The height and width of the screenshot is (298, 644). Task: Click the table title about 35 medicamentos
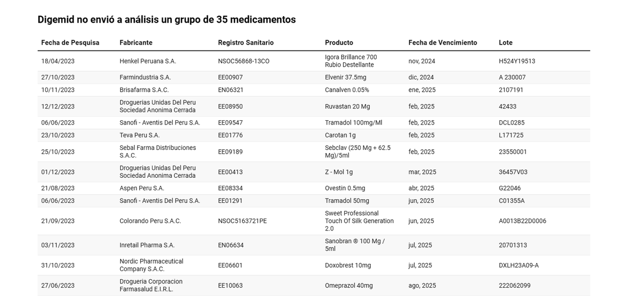point(166,19)
